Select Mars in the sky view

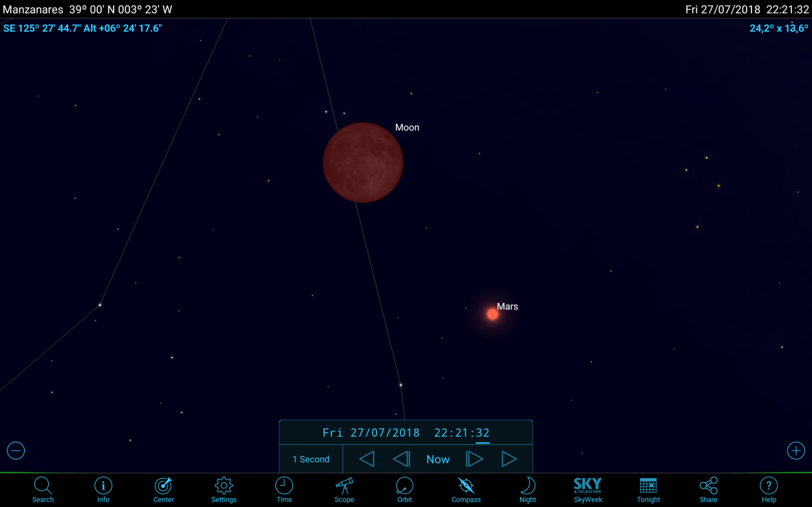[x=492, y=314]
